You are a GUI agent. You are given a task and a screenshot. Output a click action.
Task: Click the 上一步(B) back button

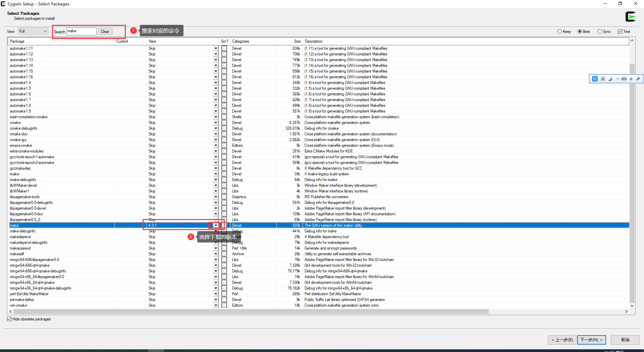(562, 340)
